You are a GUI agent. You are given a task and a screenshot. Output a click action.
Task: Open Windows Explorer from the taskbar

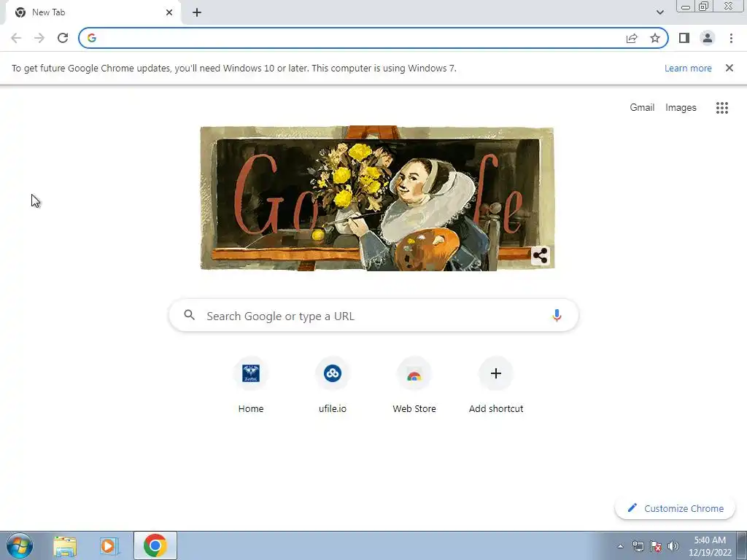click(x=65, y=546)
